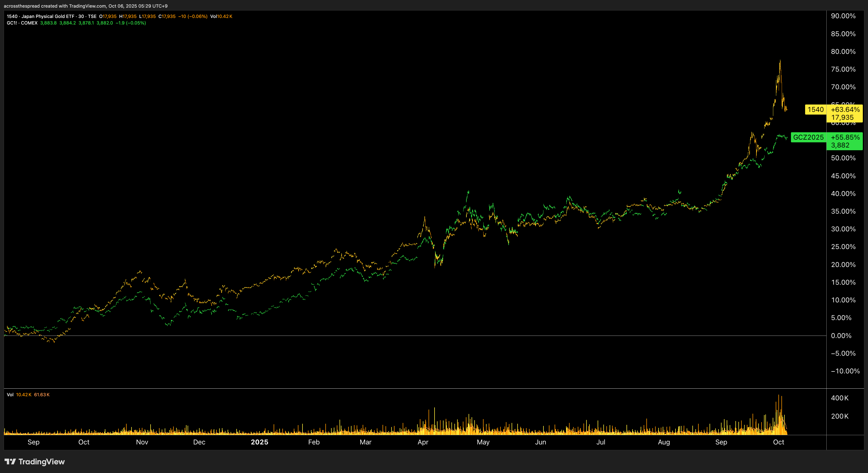Click the +63.64% yellow percentage value badge
The width and height of the screenshot is (868, 473).
(x=845, y=109)
